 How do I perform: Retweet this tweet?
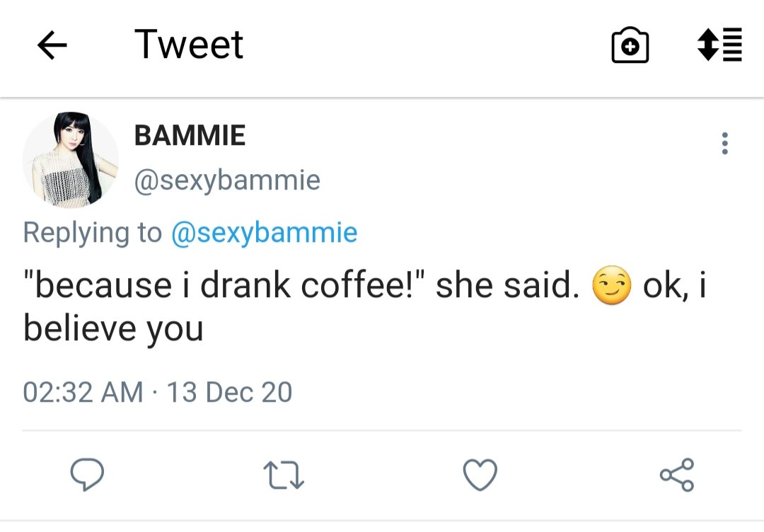click(283, 475)
